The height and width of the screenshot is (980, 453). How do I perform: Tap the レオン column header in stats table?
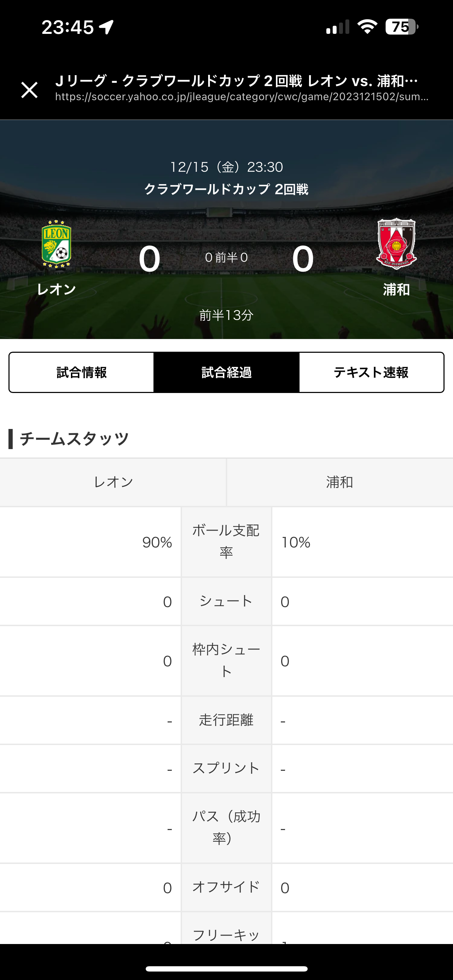tap(113, 482)
